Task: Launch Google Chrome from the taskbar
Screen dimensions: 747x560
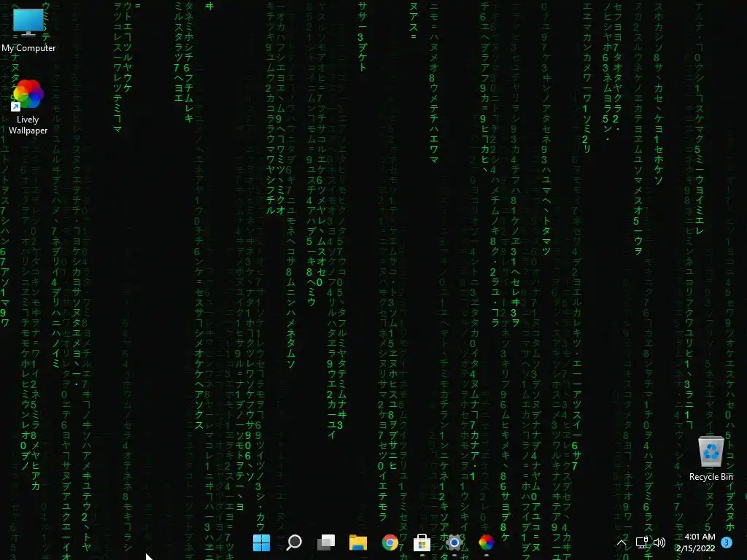Action: [x=390, y=542]
